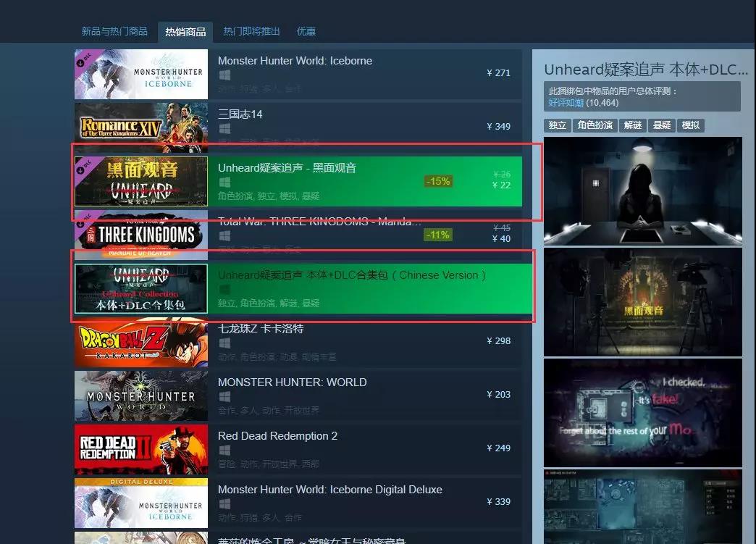Click the Unheard 本体+DLC合集包 capsule image
Viewport: 756px width, 544px height.
(x=141, y=288)
